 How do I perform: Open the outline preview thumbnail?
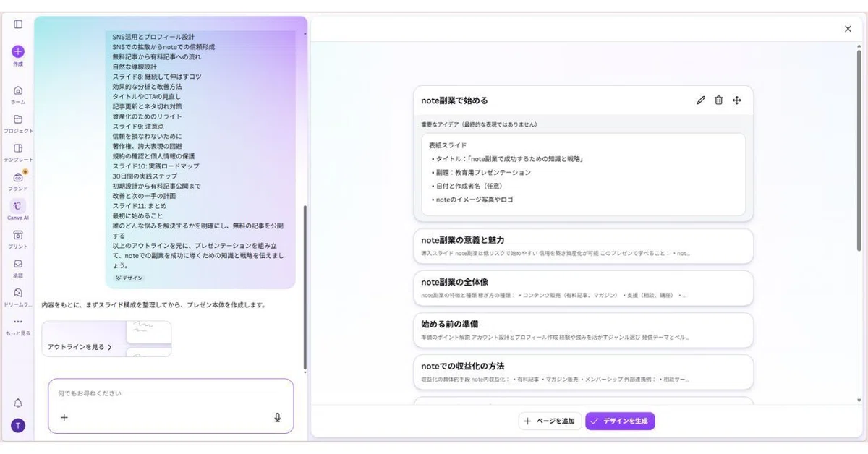[x=149, y=338]
